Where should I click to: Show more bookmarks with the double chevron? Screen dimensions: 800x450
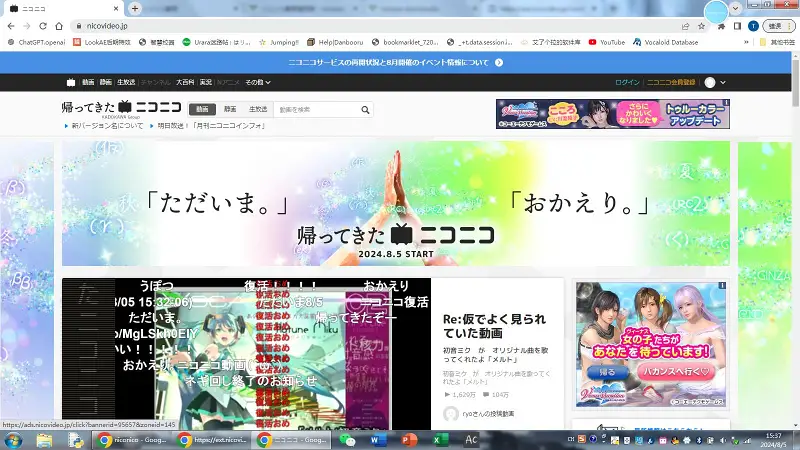click(746, 42)
